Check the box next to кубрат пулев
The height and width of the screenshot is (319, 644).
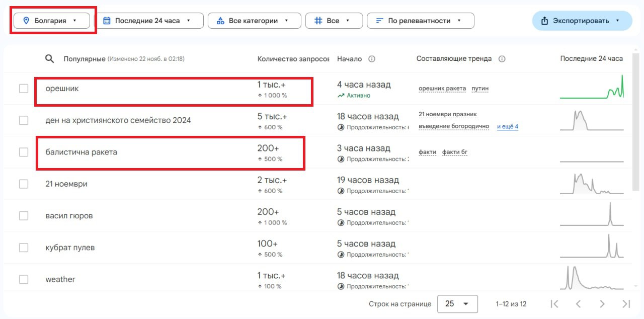24,248
